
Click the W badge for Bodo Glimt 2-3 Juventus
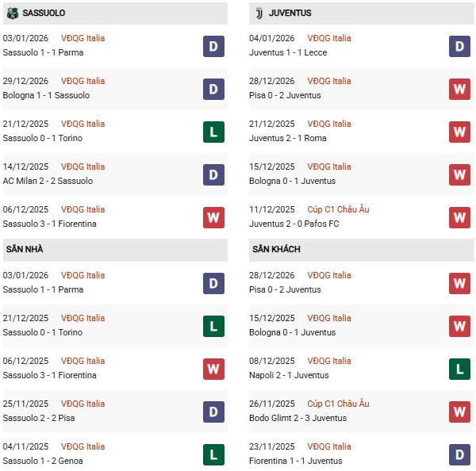tap(459, 412)
